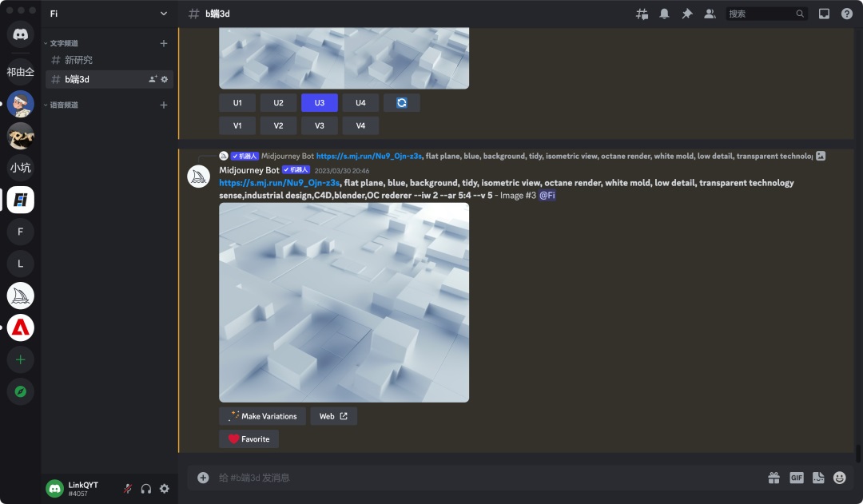This screenshot has width=863, height=504.
Task: Open the gift icon in message bar
Action: point(774,478)
